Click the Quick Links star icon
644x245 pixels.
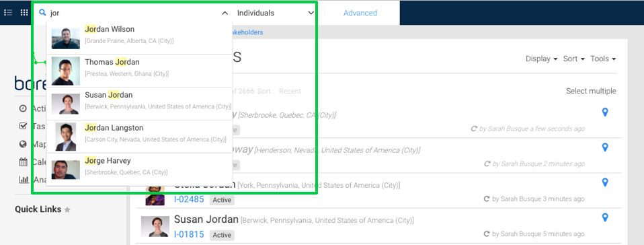(x=67, y=209)
